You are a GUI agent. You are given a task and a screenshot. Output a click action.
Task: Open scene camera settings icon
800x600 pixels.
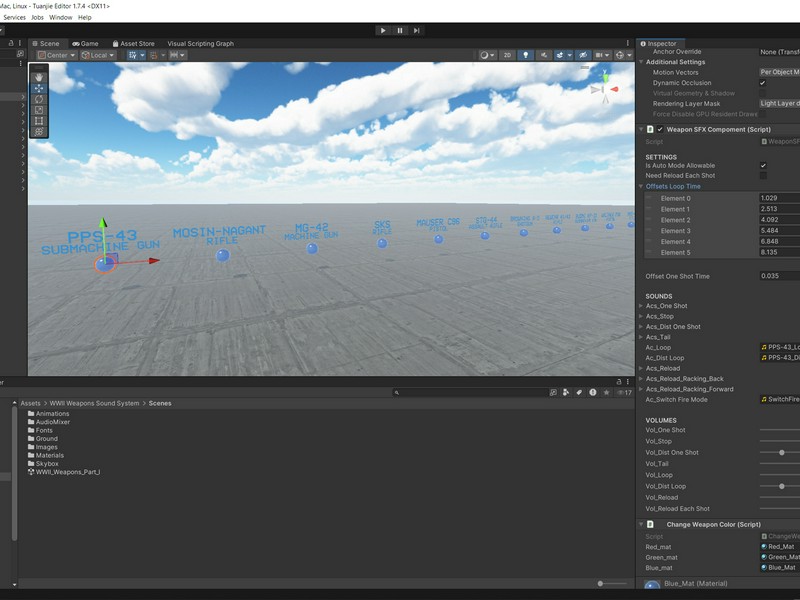599,55
